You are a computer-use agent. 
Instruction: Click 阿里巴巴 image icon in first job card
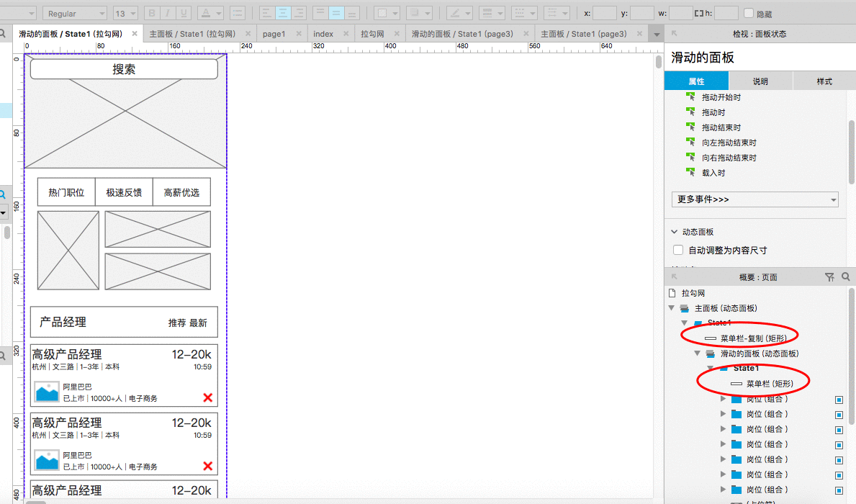(47, 392)
